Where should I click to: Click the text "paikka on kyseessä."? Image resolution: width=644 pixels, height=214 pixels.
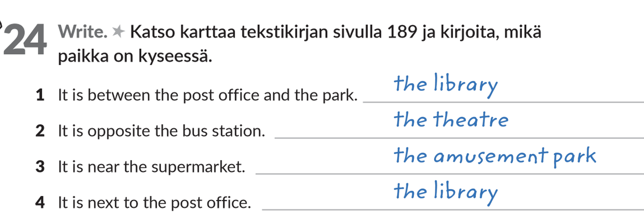tap(135, 56)
